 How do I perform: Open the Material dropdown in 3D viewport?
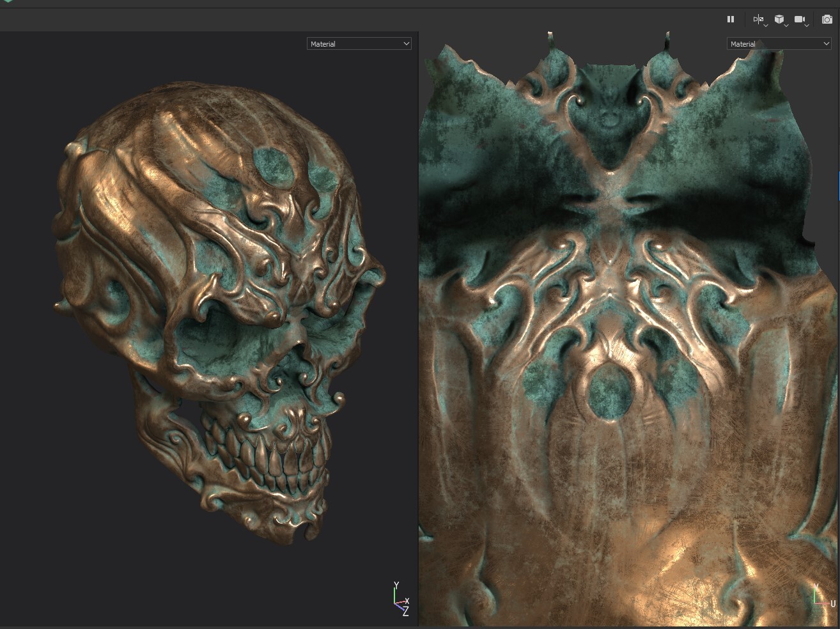point(359,43)
